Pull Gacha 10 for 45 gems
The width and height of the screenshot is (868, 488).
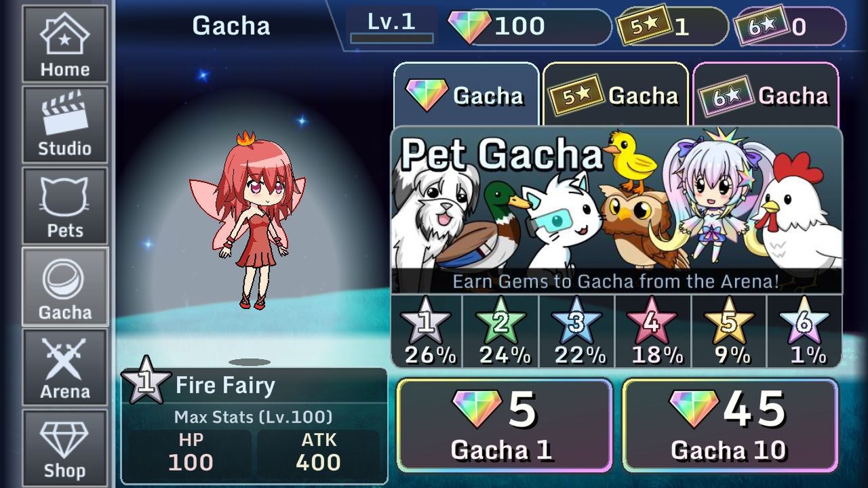(x=730, y=425)
